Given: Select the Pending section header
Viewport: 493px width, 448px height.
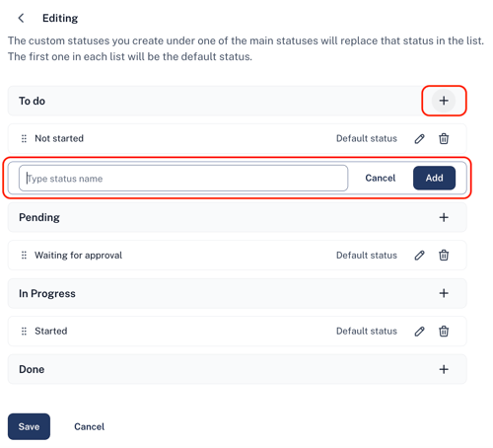Looking at the screenshot, I should click(237, 217).
